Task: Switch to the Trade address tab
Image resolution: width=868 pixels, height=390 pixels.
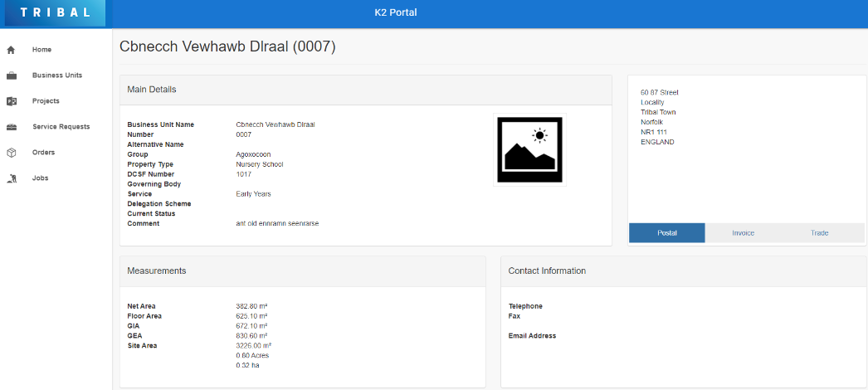Action: 819,233
